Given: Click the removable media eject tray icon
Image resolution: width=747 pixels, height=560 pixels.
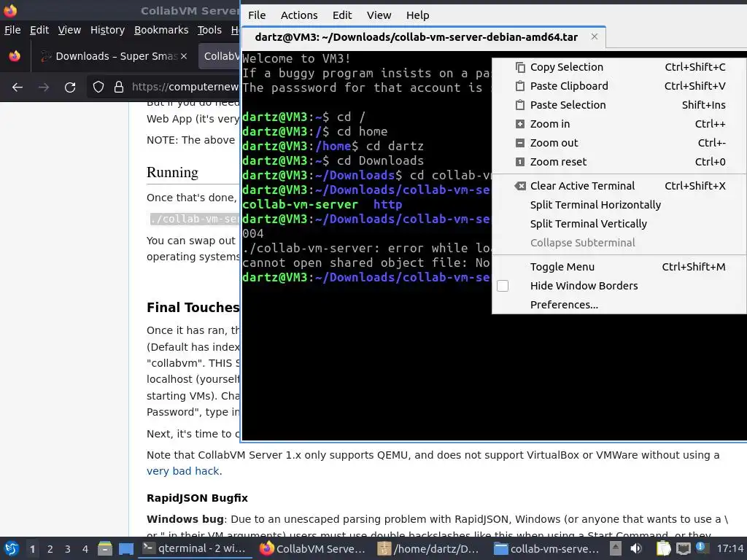Looking at the screenshot, I should click(x=616, y=548).
